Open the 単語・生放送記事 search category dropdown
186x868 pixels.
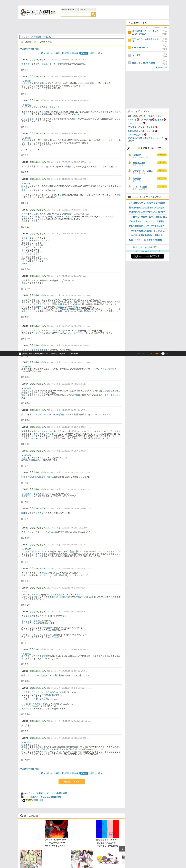point(70,10)
